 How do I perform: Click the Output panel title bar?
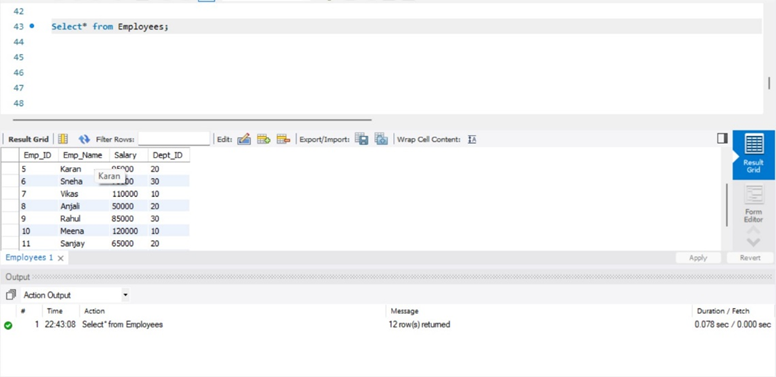tap(388, 277)
